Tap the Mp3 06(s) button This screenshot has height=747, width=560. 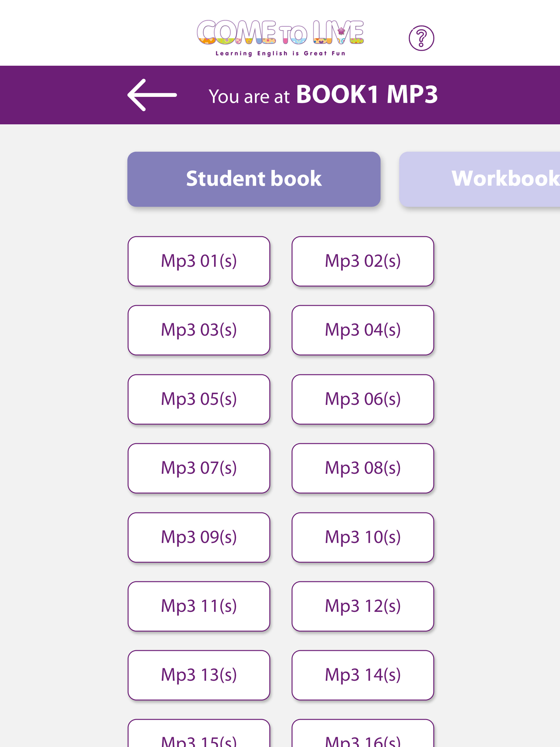[363, 399]
